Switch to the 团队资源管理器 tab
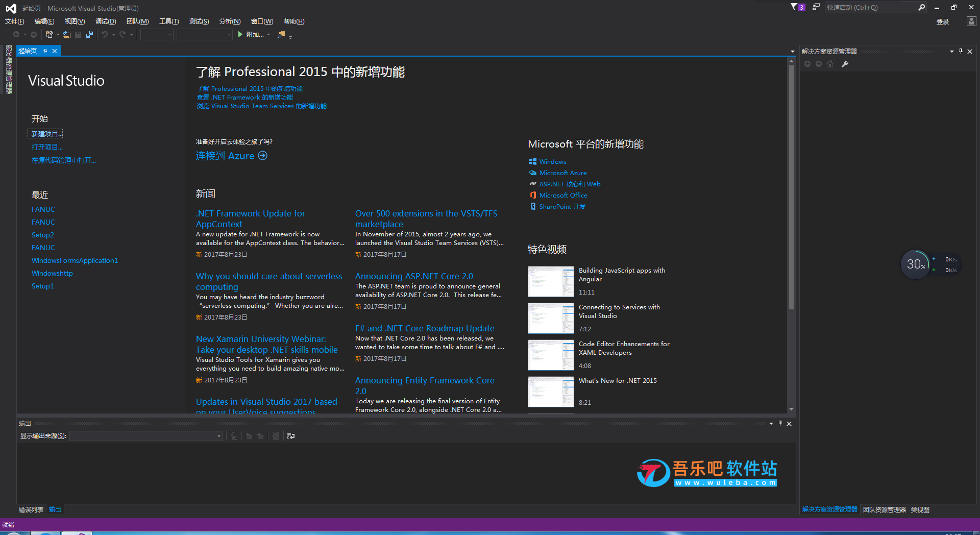 [x=884, y=509]
